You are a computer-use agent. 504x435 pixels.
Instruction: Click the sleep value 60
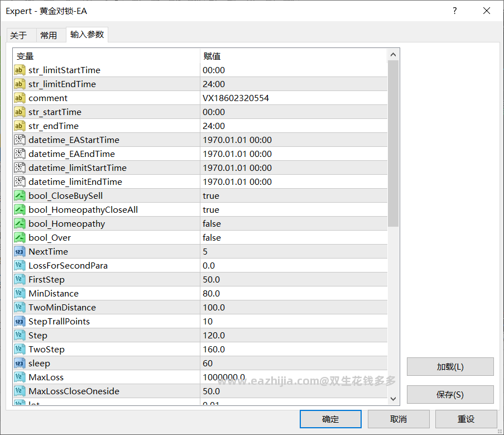[208, 364]
